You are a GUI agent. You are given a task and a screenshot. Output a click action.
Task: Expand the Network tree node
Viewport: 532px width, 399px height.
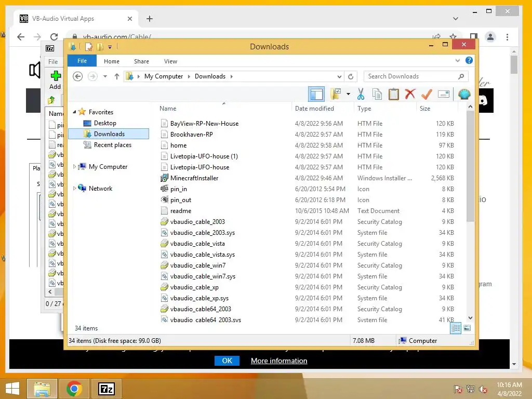[74, 188]
